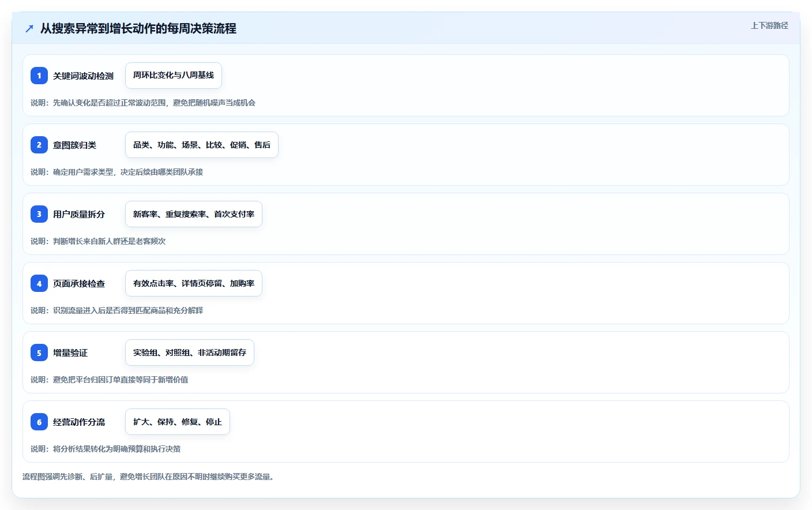Click the footer text 流程图强调先诊断、后扩量

point(148,477)
